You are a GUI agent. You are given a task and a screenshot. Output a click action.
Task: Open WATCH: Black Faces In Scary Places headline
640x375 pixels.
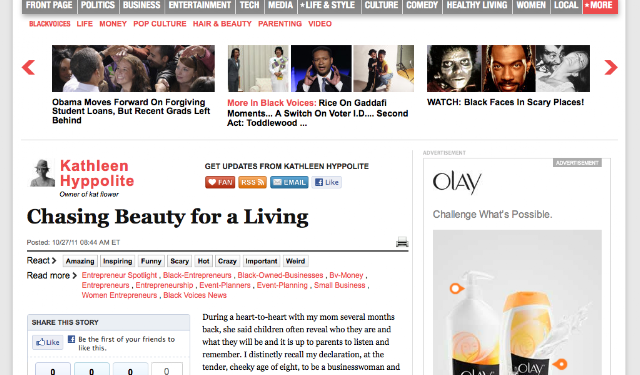pyautogui.click(x=505, y=102)
